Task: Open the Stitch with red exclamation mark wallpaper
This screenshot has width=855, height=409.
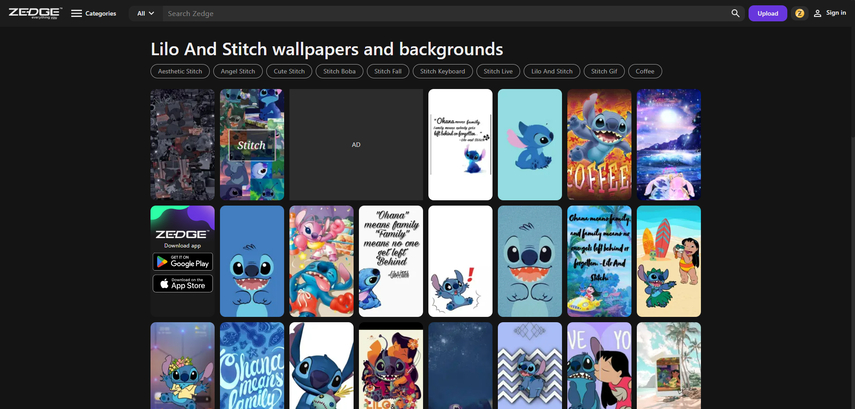Action: 460,261
